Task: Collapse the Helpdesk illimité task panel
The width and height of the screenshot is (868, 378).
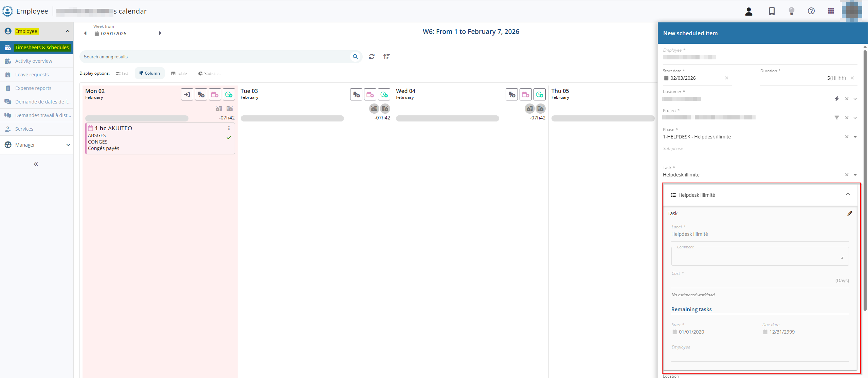Action: pos(848,194)
